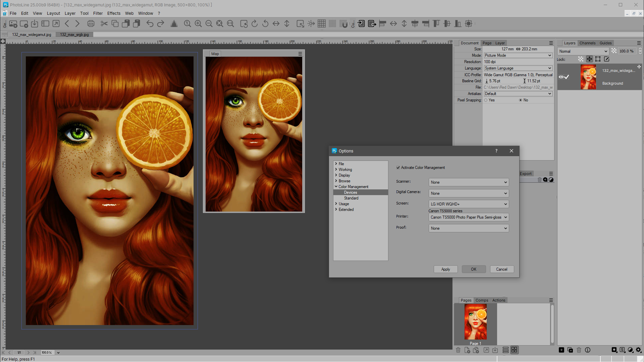Screen dimensions: 644x362
Task: Open the Proof profile dropdown
Action: (x=469, y=228)
